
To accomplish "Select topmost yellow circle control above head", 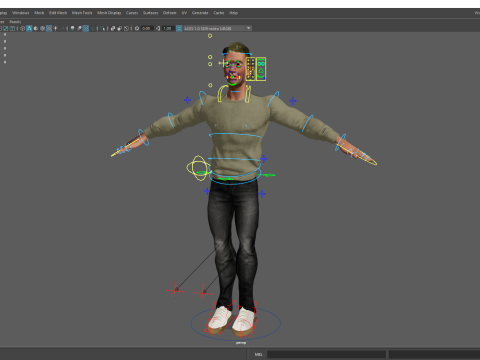I will point(210,36).
